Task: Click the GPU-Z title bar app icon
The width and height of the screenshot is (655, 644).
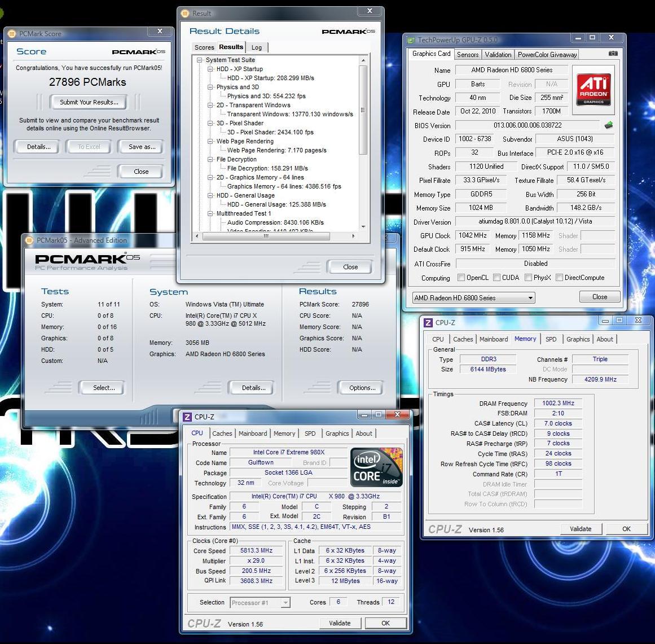Action: pyautogui.click(x=411, y=40)
